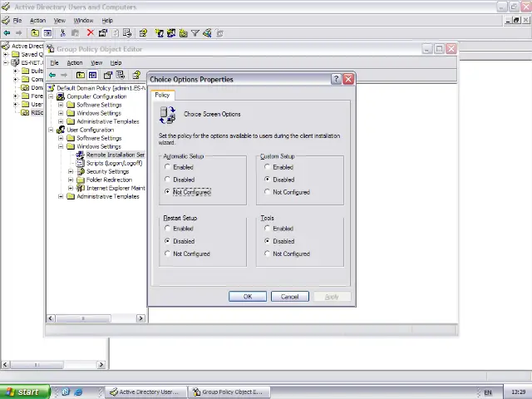Set Automatic Setup to Enabled

coord(167,167)
